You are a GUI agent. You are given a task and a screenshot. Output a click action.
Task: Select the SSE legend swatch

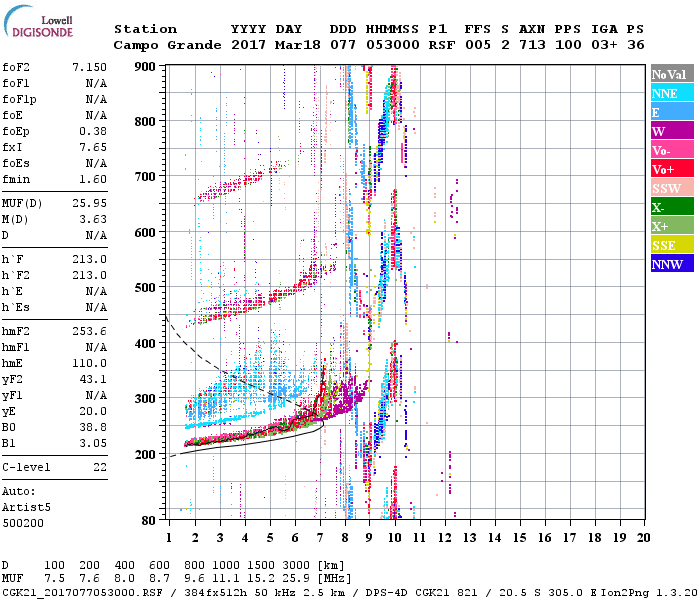672,245
